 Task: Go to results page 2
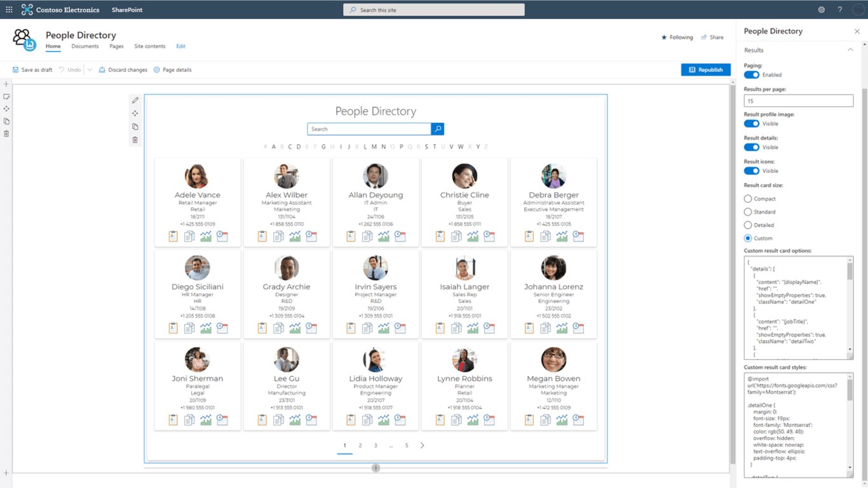[x=360, y=445]
